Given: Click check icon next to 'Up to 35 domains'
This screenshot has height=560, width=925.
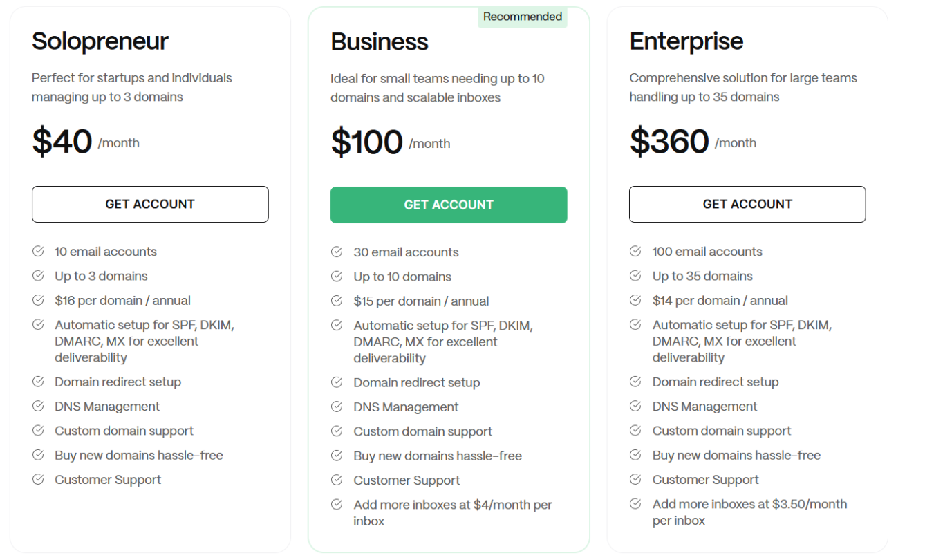Looking at the screenshot, I should (635, 276).
